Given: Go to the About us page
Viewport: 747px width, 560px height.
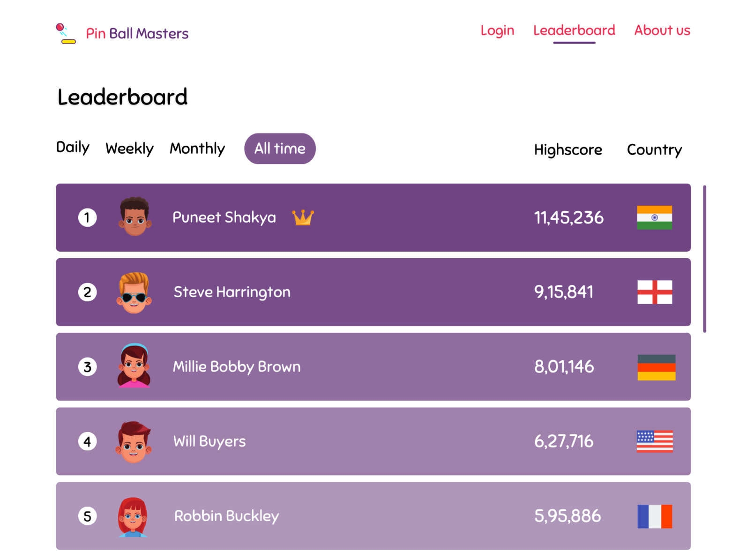Looking at the screenshot, I should [x=662, y=30].
